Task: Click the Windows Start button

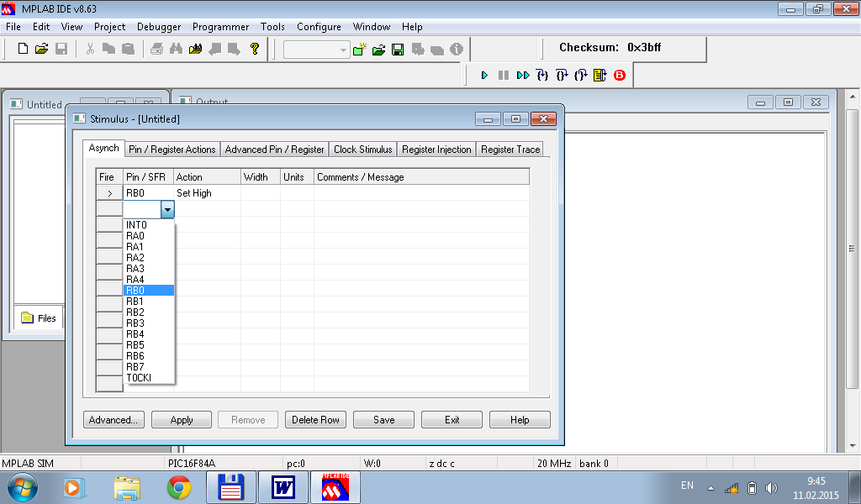Action: click(x=22, y=487)
